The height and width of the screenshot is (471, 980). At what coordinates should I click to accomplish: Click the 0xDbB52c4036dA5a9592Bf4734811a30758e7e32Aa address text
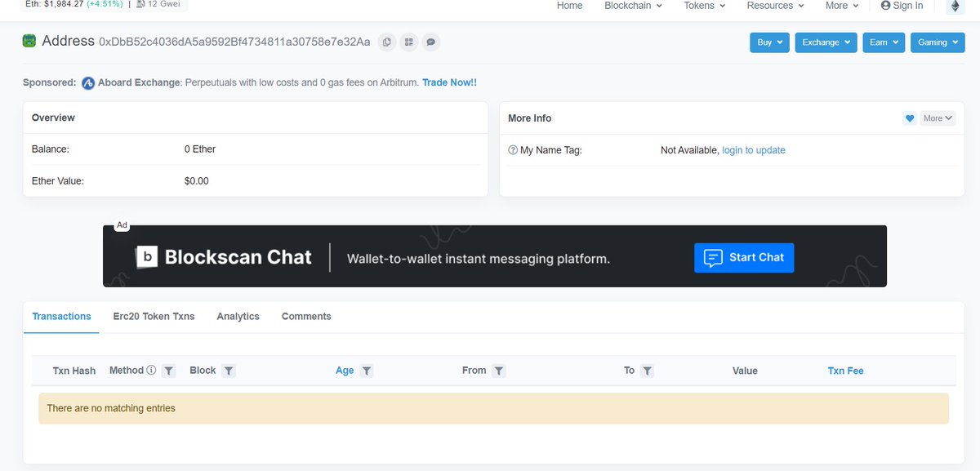coord(234,42)
